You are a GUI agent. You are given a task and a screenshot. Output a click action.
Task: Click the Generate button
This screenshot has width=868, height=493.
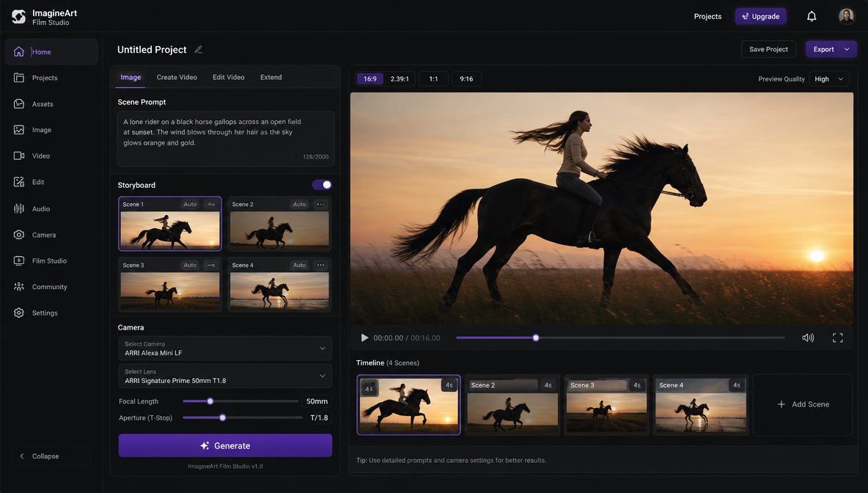(x=225, y=445)
